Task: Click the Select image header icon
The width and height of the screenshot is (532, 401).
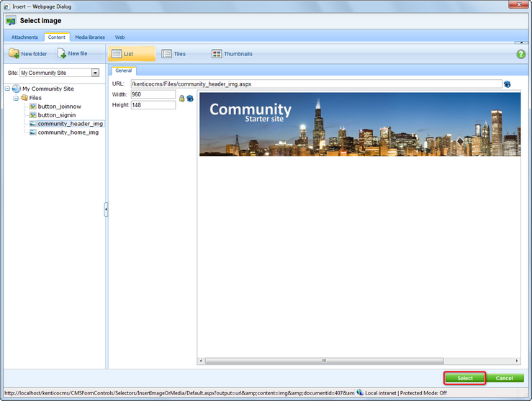Action: pos(11,21)
